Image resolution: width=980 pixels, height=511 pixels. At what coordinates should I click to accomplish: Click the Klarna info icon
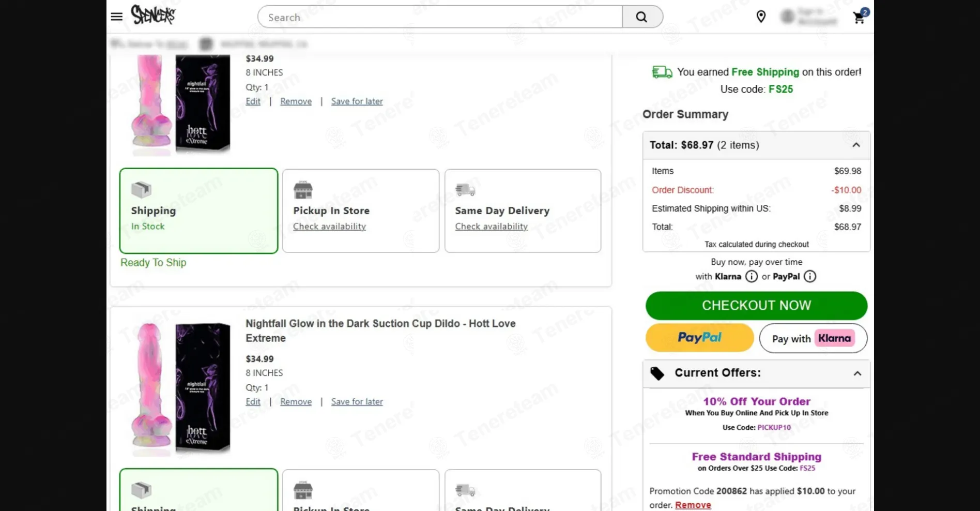coord(752,277)
